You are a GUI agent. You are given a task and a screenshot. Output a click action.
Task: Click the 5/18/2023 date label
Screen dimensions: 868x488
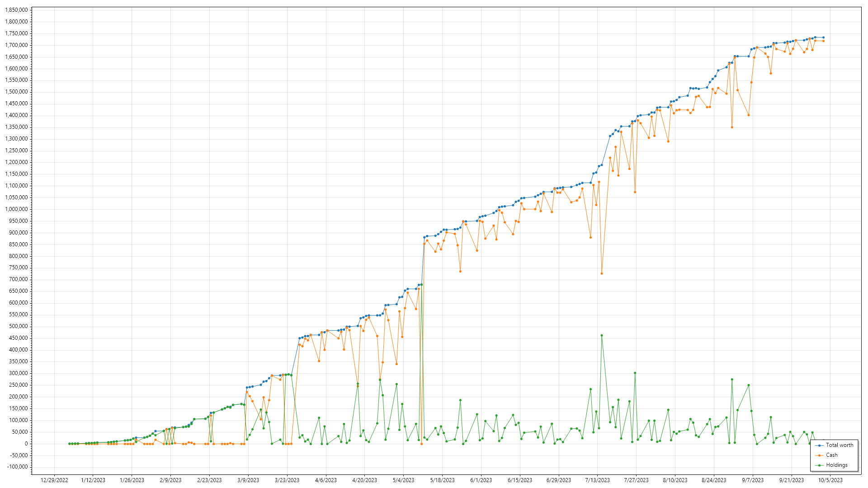click(x=442, y=480)
